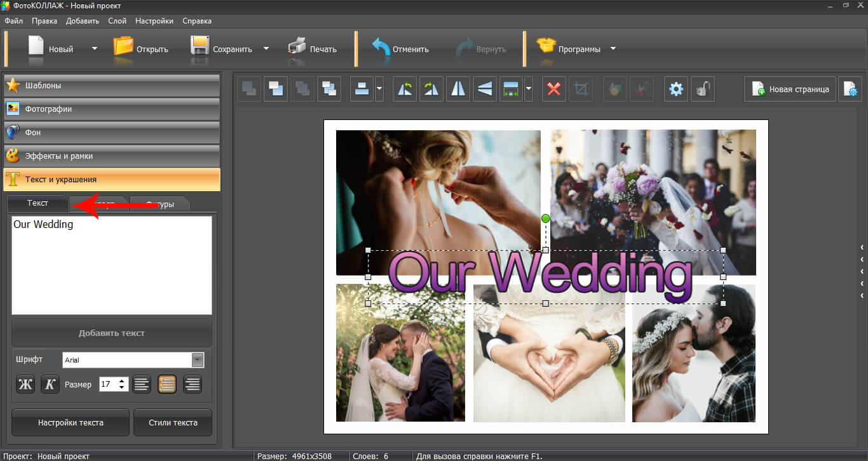
Task: Open the align objects dropdown arrow
Action: pos(379,89)
